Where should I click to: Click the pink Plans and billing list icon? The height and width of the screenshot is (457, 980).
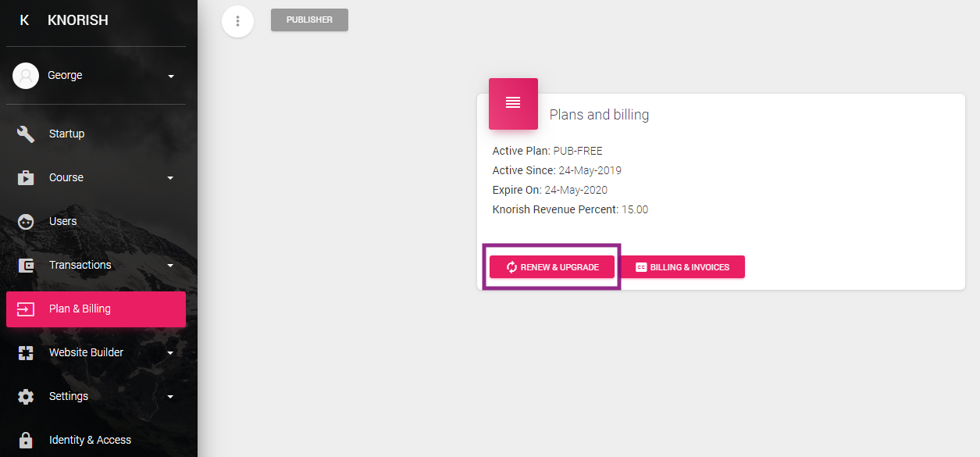(513, 103)
